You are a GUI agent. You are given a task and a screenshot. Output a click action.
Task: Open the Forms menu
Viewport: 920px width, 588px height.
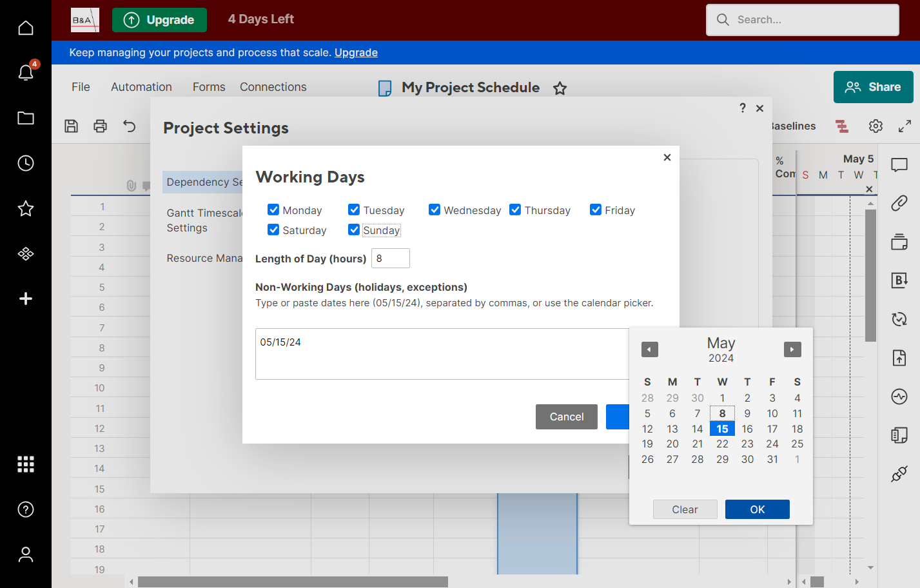pyautogui.click(x=209, y=87)
